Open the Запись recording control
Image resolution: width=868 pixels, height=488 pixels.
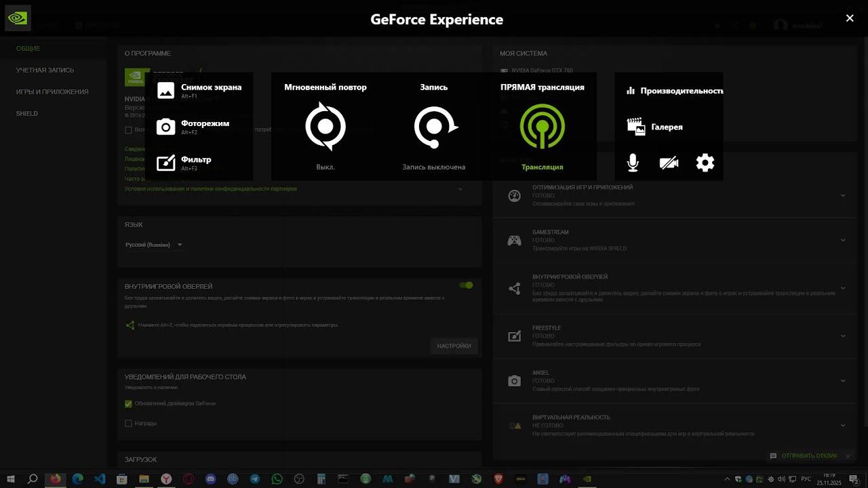(x=434, y=127)
